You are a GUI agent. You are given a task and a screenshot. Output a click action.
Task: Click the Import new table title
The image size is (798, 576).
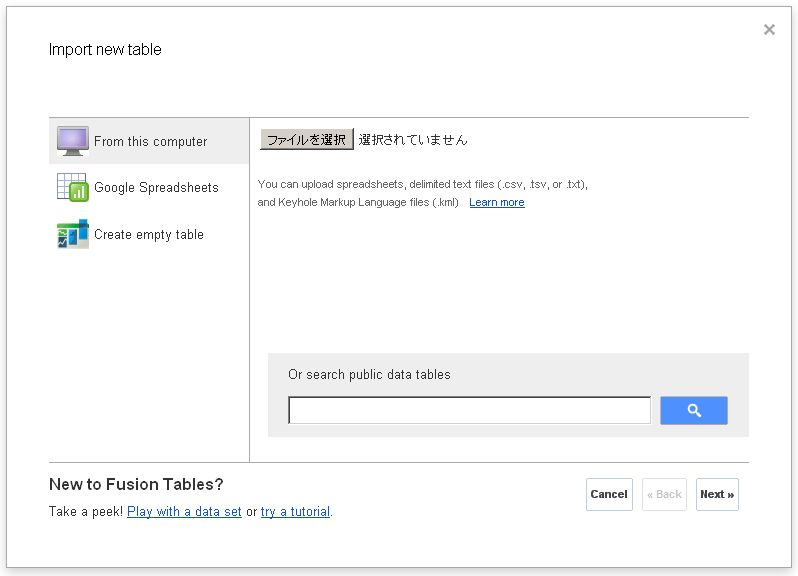[x=105, y=50]
